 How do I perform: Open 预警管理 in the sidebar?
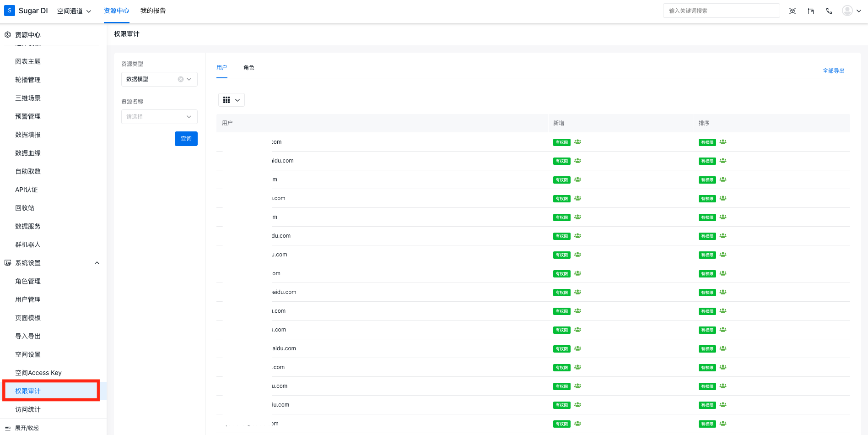[x=28, y=116]
